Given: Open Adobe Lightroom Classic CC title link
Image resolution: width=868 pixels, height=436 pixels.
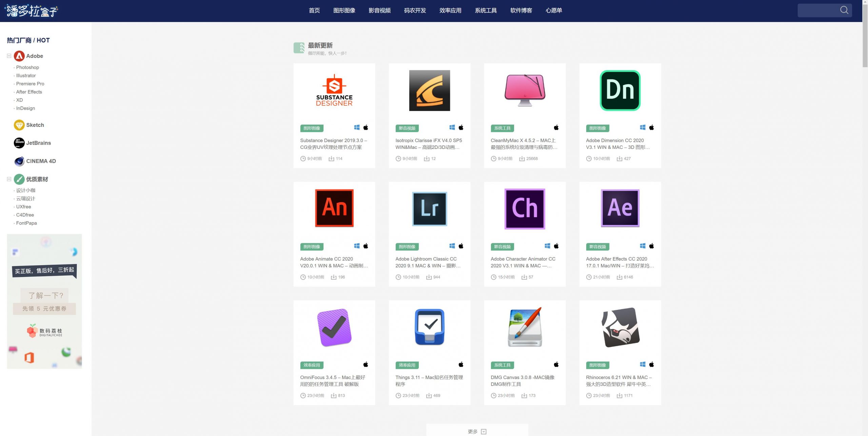Looking at the screenshot, I should point(428,262).
